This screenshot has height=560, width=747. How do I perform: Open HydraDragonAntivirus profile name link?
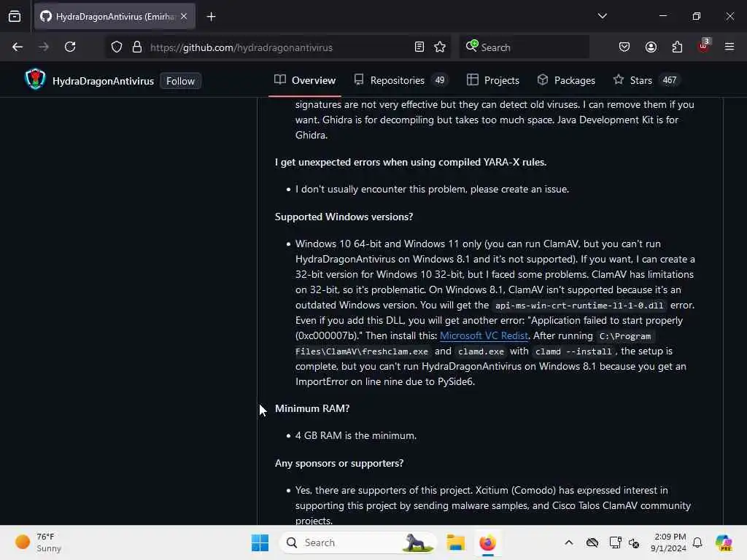pyautogui.click(x=103, y=81)
